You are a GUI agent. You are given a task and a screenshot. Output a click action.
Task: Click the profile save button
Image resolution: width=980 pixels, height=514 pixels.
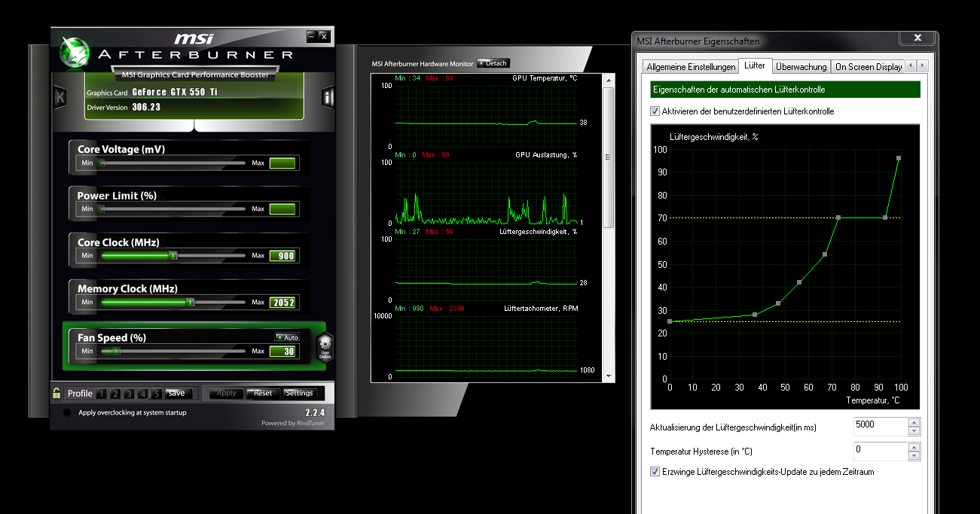177,393
